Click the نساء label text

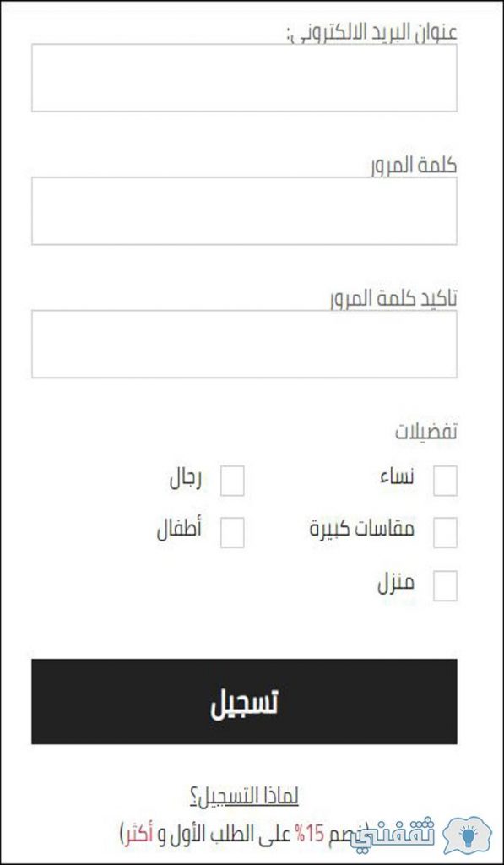pyautogui.click(x=397, y=478)
